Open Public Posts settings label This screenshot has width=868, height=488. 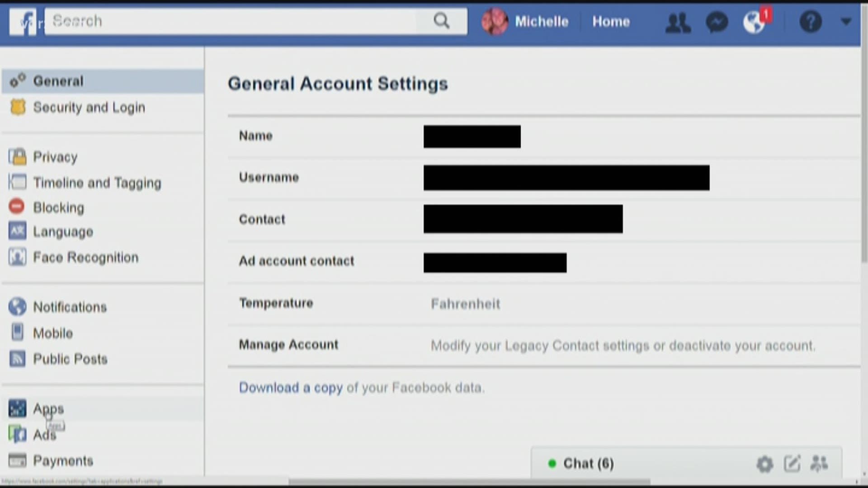point(71,359)
